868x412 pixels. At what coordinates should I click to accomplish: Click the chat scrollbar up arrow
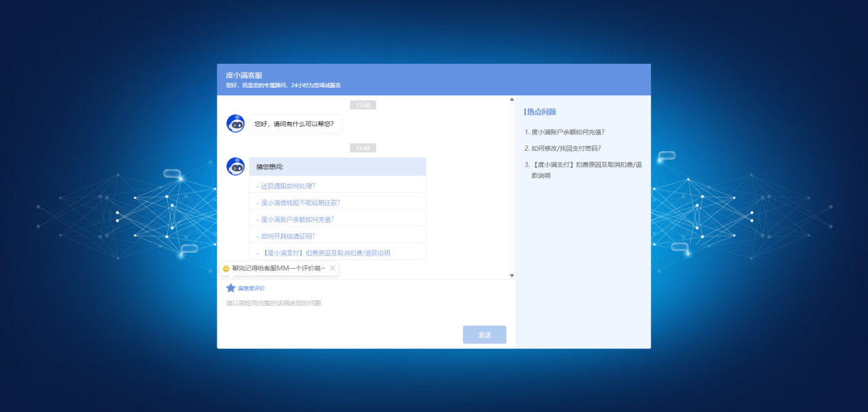click(511, 99)
